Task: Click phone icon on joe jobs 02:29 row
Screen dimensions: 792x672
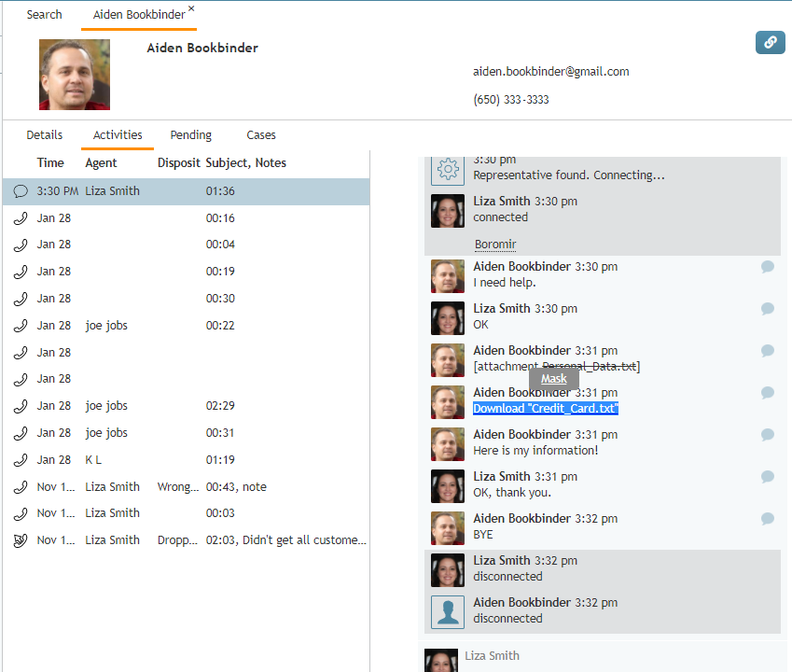Action: click(x=21, y=406)
